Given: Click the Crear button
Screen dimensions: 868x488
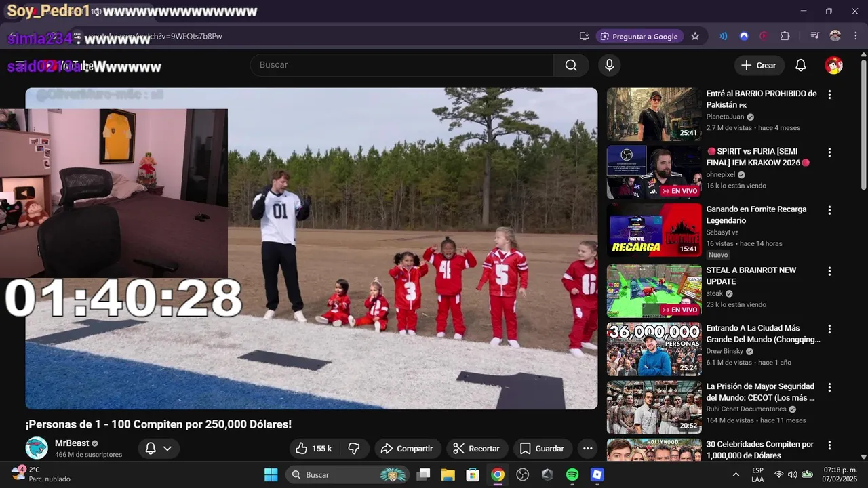Looking at the screenshot, I should (x=759, y=65).
